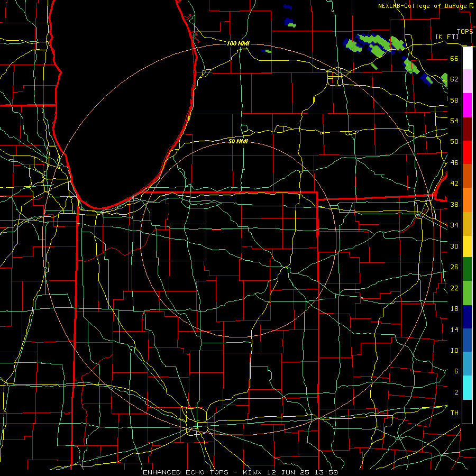This screenshot has width=476, height=476.
Task: Click the "26" scale label
Action: pos(454,267)
